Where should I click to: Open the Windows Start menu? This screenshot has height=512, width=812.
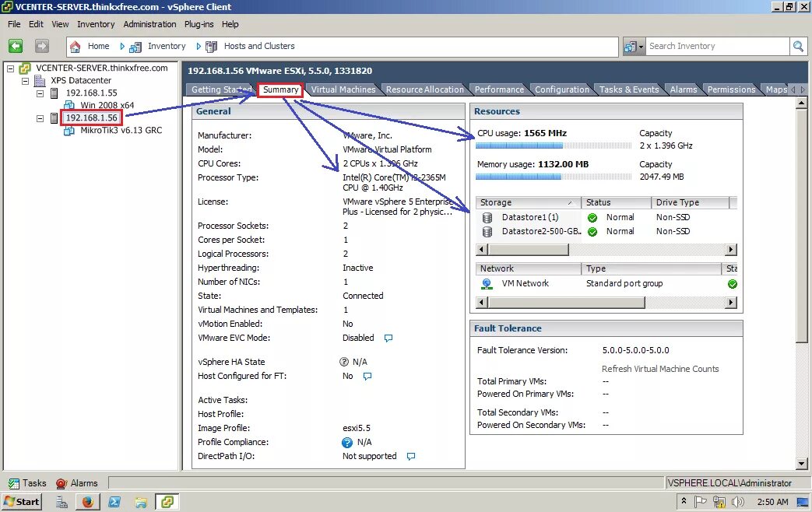pyautogui.click(x=22, y=502)
